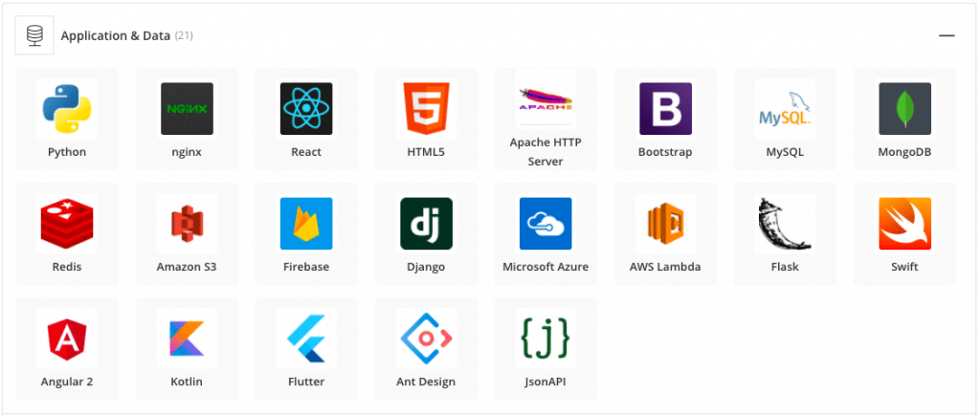The width and height of the screenshot is (980, 416).
Task: Click the nginx text label
Action: [x=187, y=152]
